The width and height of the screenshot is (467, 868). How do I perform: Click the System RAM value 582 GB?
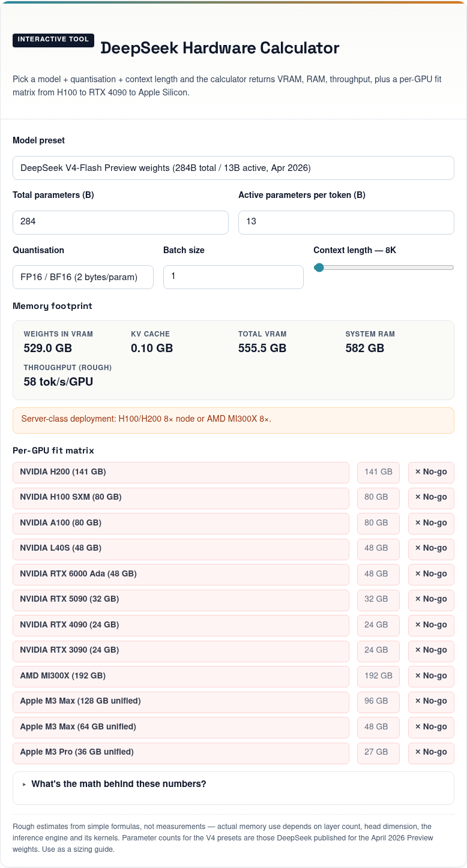(x=365, y=349)
